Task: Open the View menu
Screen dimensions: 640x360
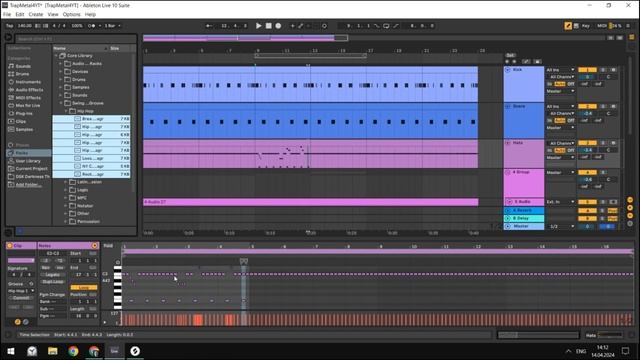Action: (53, 14)
